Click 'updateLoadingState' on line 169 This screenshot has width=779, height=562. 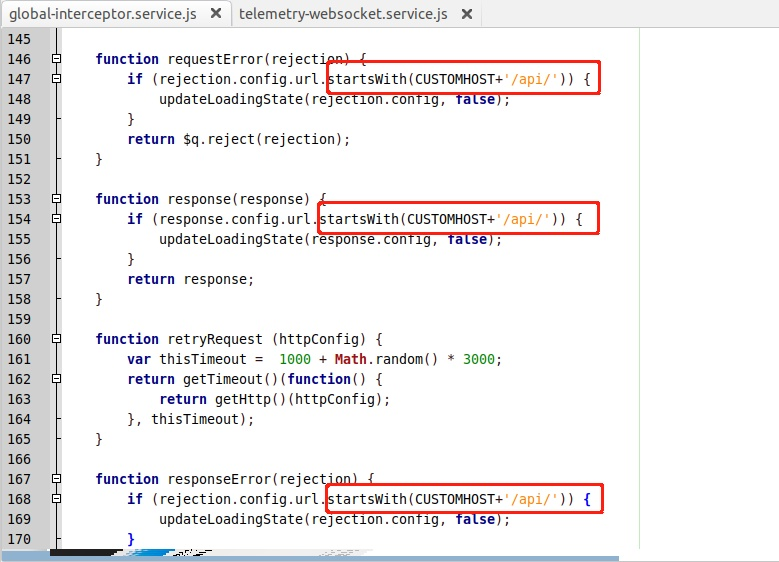click(231, 519)
